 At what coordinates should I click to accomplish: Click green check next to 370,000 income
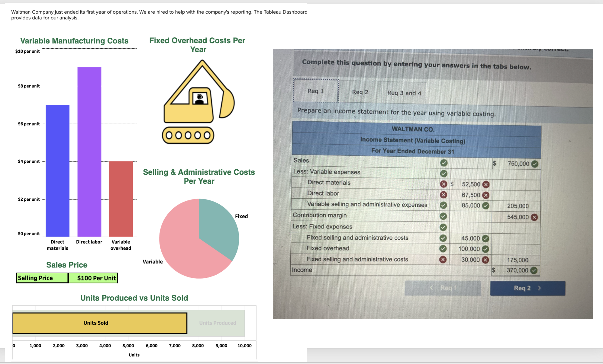click(x=534, y=270)
